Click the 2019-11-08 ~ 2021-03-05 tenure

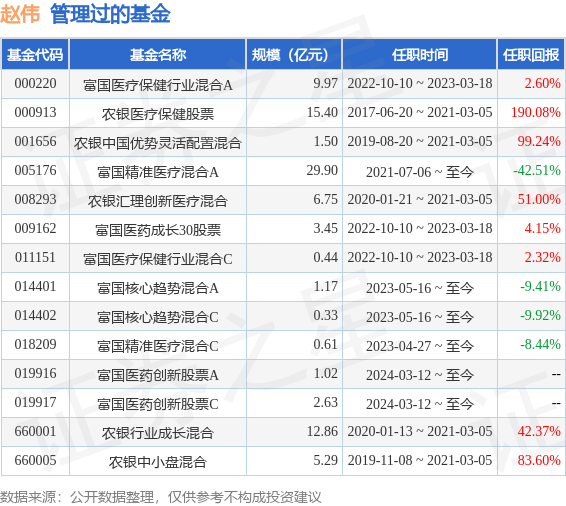(420, 460)
